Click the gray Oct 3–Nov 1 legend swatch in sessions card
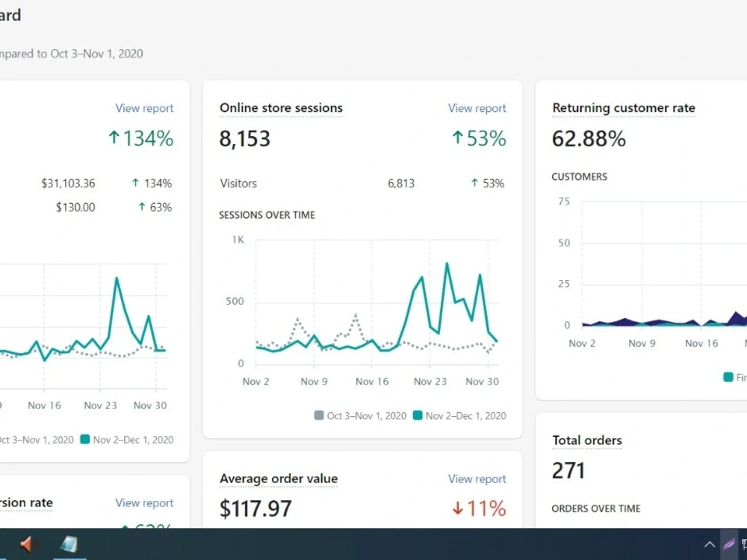The image size is (747, 560). click(319, 415)
